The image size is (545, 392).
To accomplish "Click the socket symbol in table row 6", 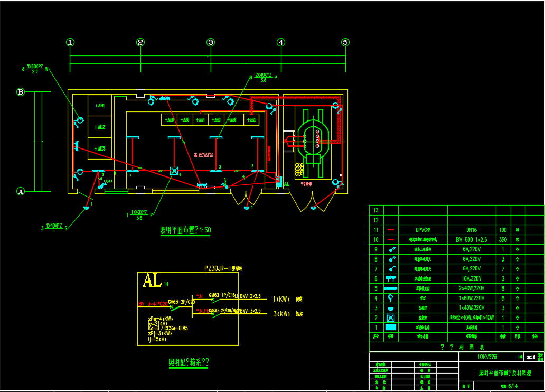I will [391, 278].
